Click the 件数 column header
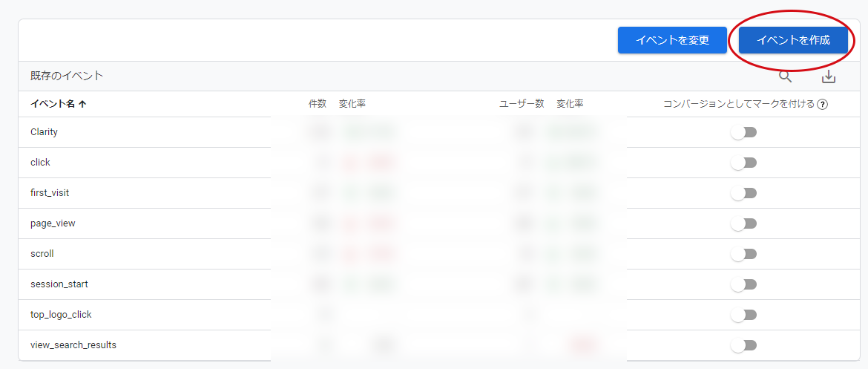868x369 pixels. (x=317, y=104)
